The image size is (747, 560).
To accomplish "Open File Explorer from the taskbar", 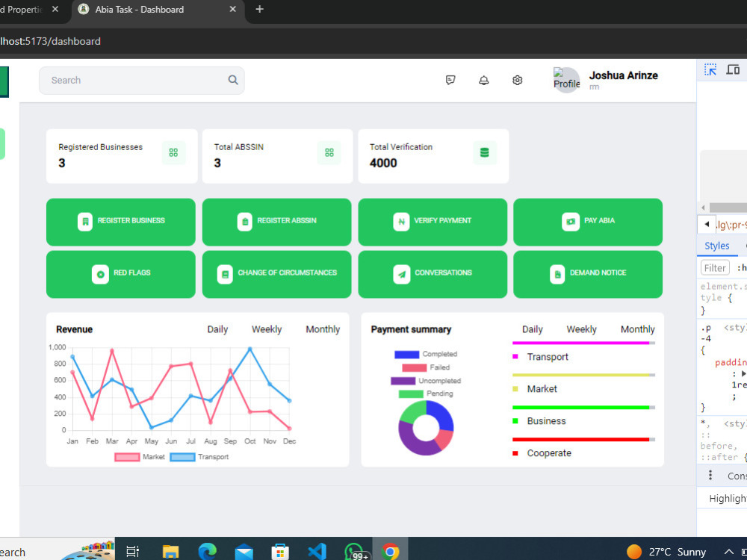I will pyautogui.click(x=170, y=552).
